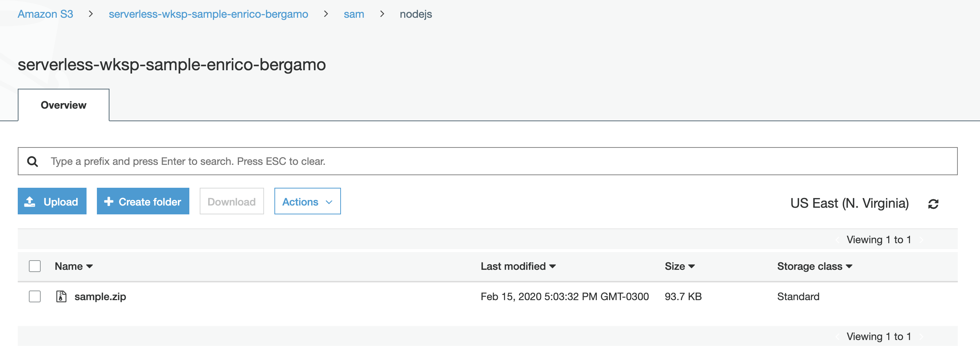The image size is (980, 360).
Task: Open the Actions dropdown menu
Action: tap(307, 201)
